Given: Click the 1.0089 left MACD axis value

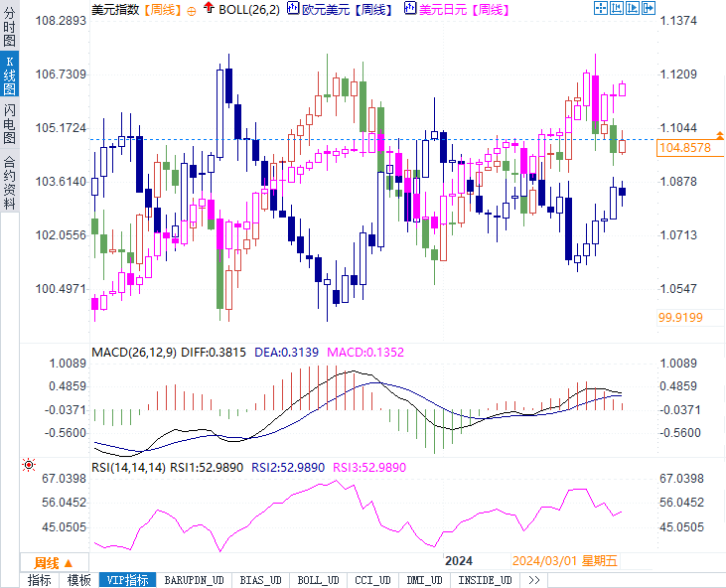Looking at the screenshot, I should 68,364.
